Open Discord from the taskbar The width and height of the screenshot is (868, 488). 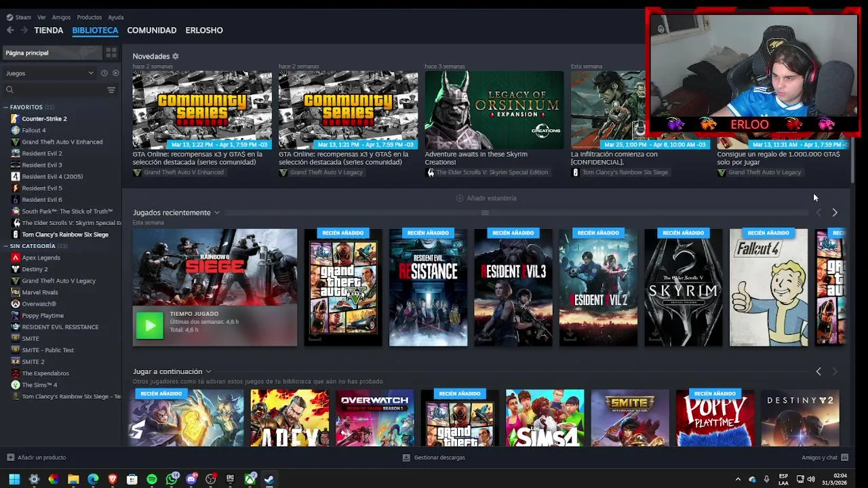click(191, 479)
